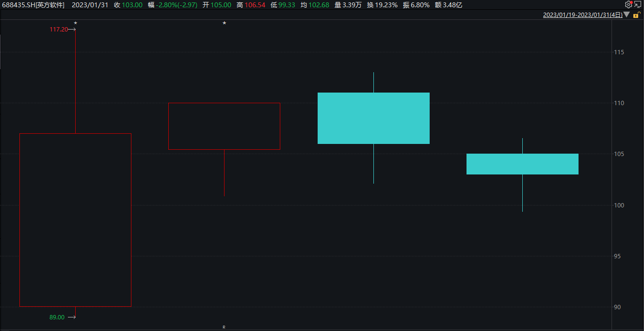Click the 115 price axis label
The width and height of the screenshot is (644, 331).
point(618,52)
